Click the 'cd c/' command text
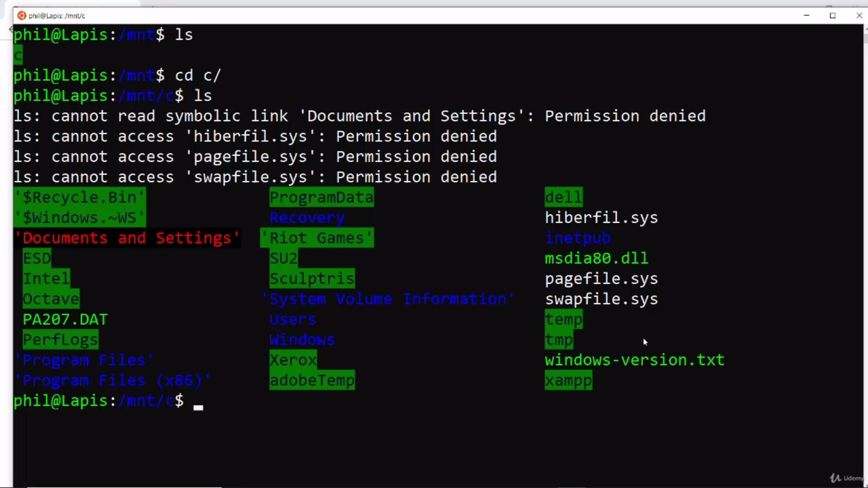 pyautogui.click(x=198, y=75)
